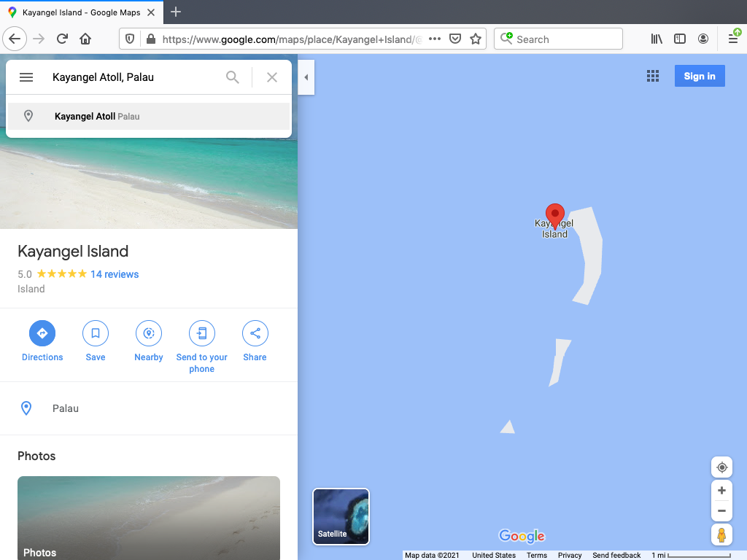This screenshot has height=560, width=747.
Task: Open the 14 reviews link
Action: coord(115,274)
